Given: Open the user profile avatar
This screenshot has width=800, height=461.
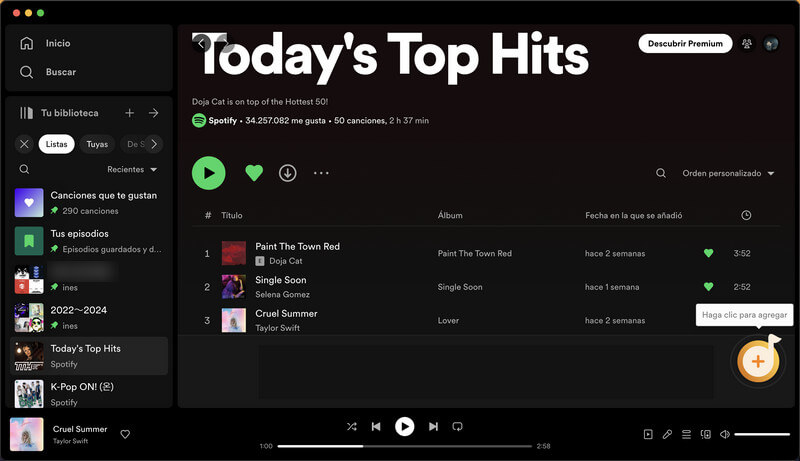Looking at the screenshot, I should coord(771,44).
